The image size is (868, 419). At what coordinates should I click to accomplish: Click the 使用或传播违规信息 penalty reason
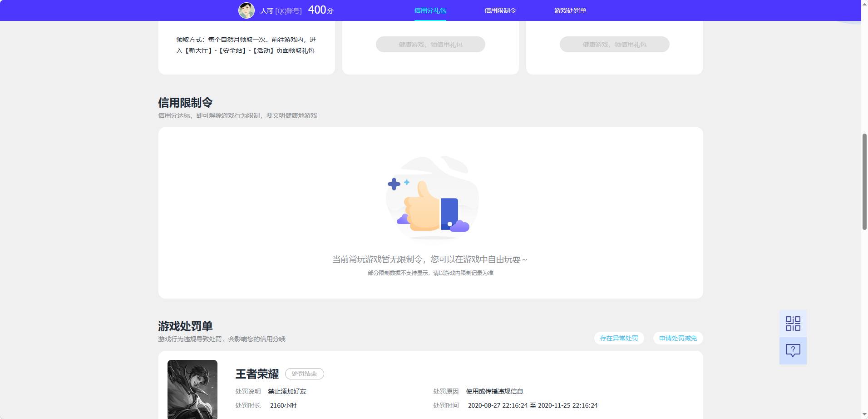(x=494, y=391)
